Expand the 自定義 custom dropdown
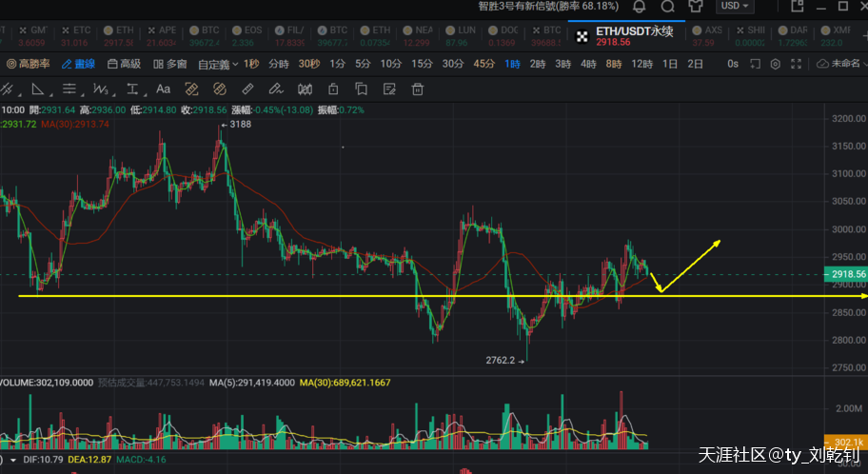The height and width of the screenshot is (474, 868). (x=217, y=64)
